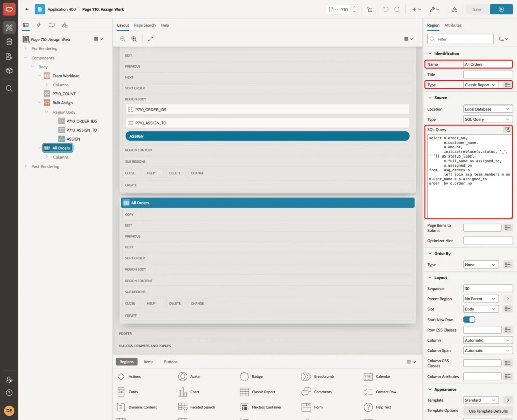Open Gallery cube icon in sidebar
The image size is (517, 420).
(9, 71)
